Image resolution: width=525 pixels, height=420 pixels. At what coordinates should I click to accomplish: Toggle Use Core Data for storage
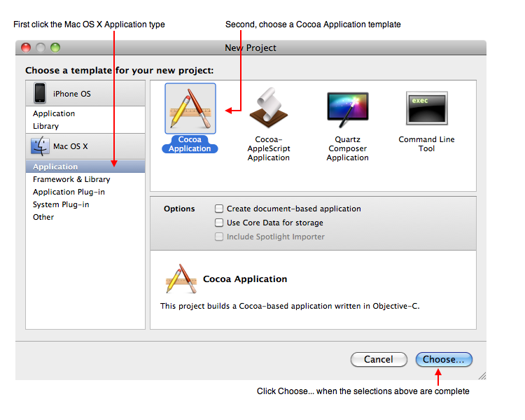pos(220,223)
